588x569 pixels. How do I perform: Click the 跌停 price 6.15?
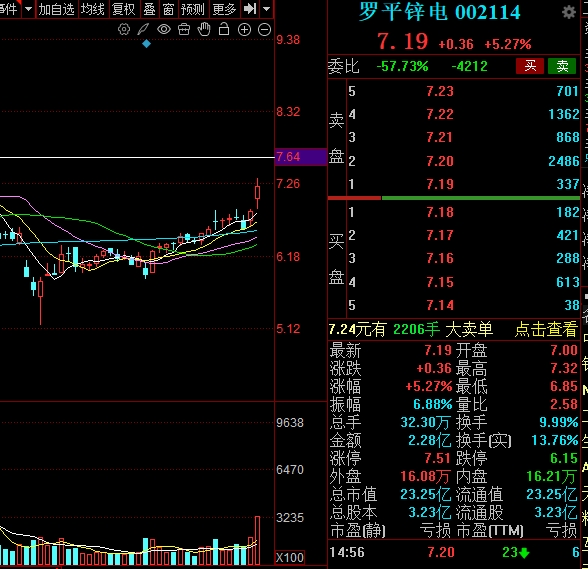(564, 458)
